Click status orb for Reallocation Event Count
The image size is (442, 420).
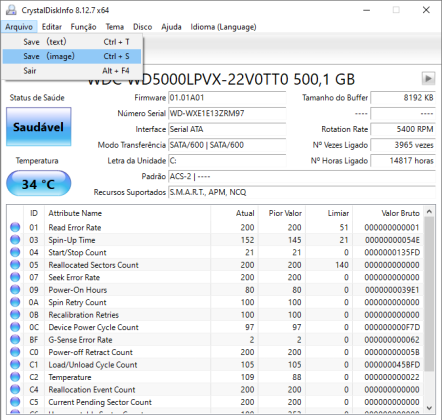15,389
